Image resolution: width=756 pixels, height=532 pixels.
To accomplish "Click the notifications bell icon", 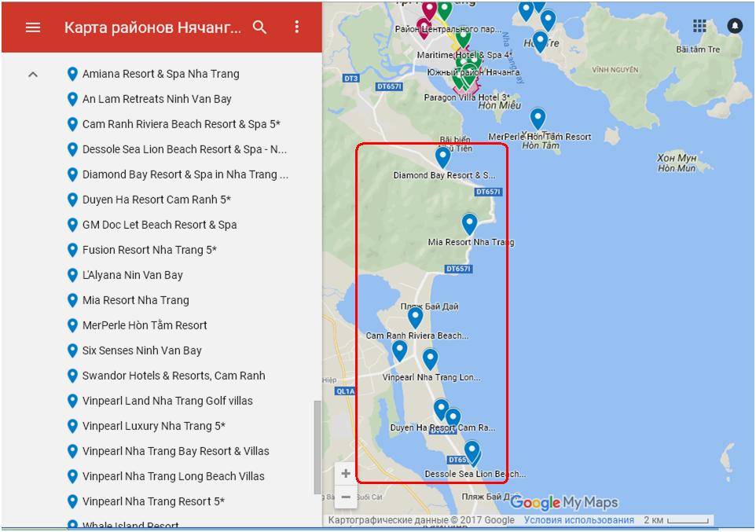I will [735, 26].
